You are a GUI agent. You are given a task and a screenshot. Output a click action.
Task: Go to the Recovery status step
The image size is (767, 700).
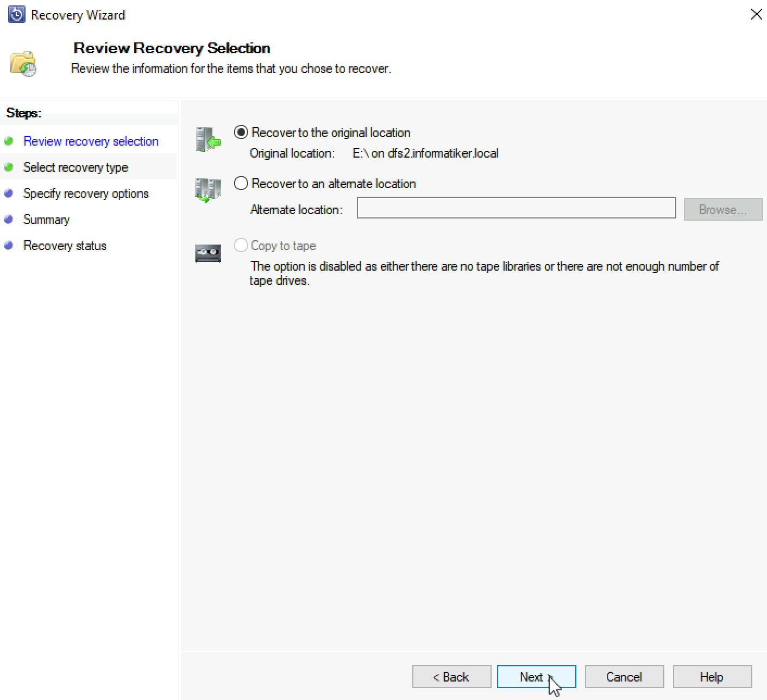point(65,246)
